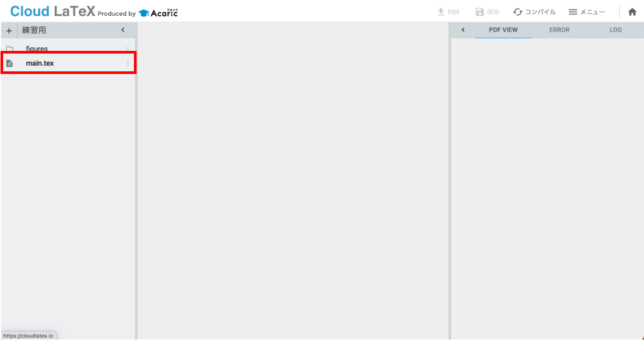Viewport: 644px width, 340px height.
Task: Run the コンパイル compile command
Action: point(534,11)
